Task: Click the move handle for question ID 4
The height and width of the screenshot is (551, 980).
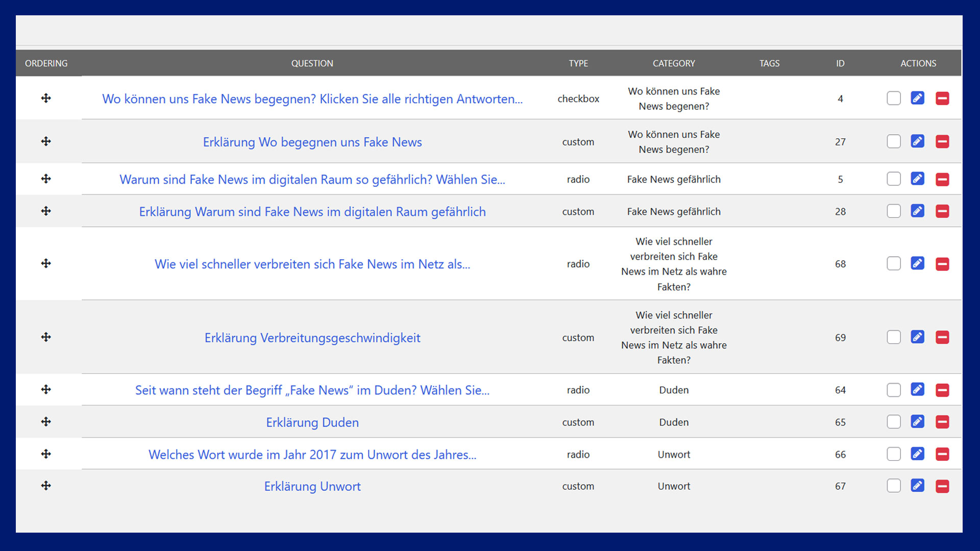Action: (46, 98)
